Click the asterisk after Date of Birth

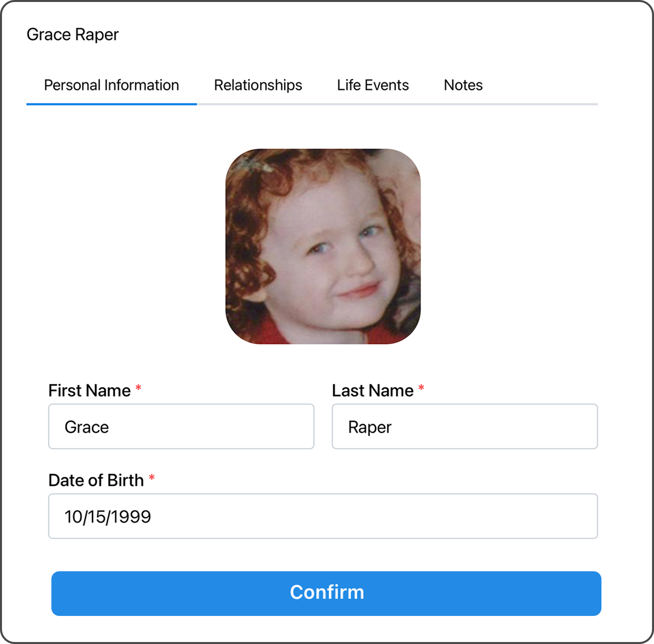click(152, 478)
